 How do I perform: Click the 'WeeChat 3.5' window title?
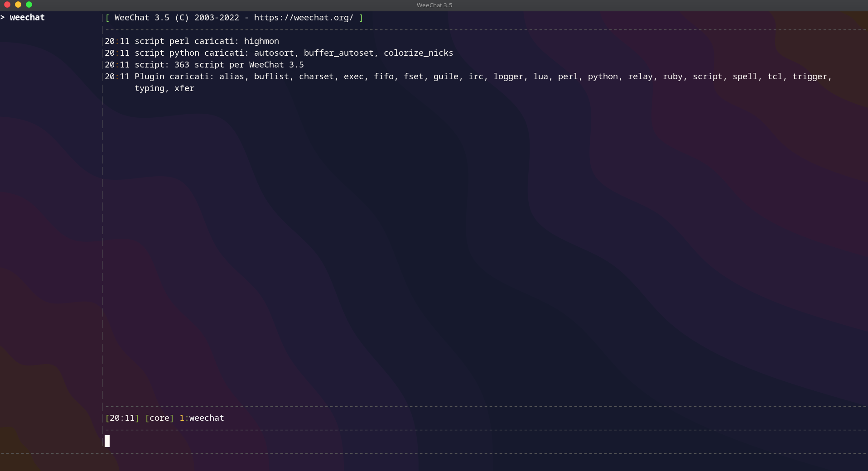tap(434, 5)
